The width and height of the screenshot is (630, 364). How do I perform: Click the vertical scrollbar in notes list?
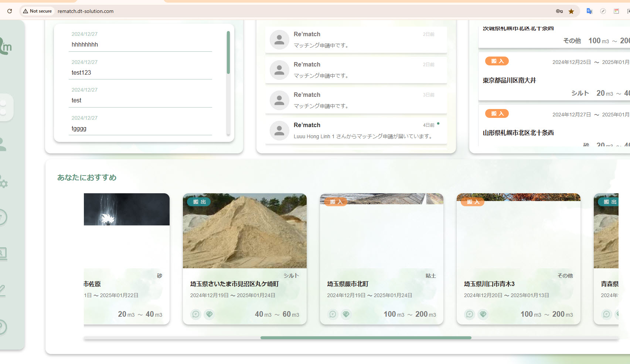pyautogui.click(x=228, y=52)
